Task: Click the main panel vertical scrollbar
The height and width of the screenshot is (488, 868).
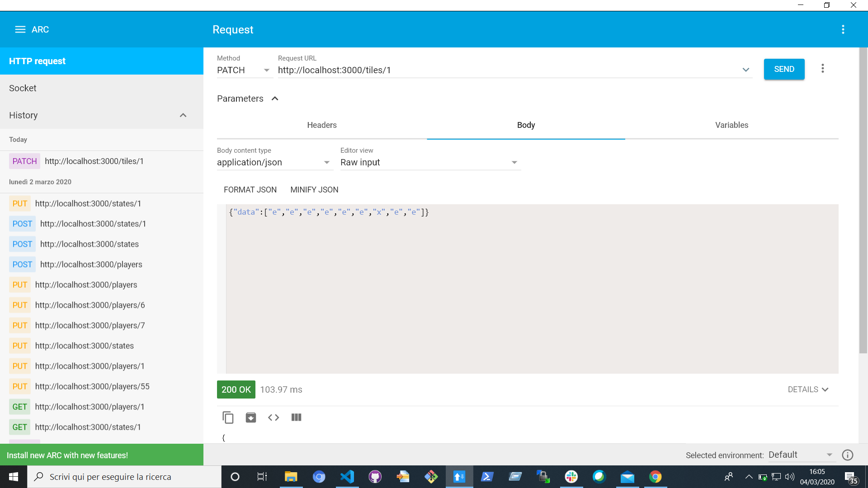Action: [863, 201]
